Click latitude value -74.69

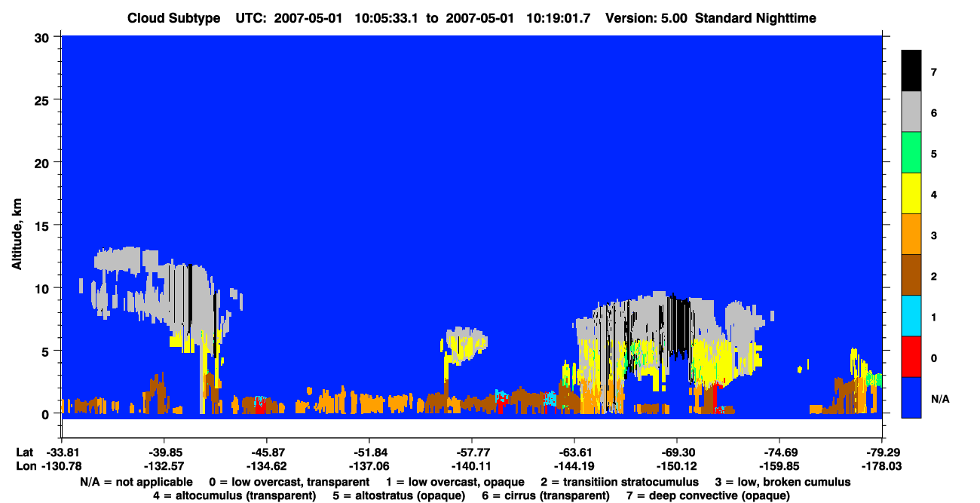(779, 452)
